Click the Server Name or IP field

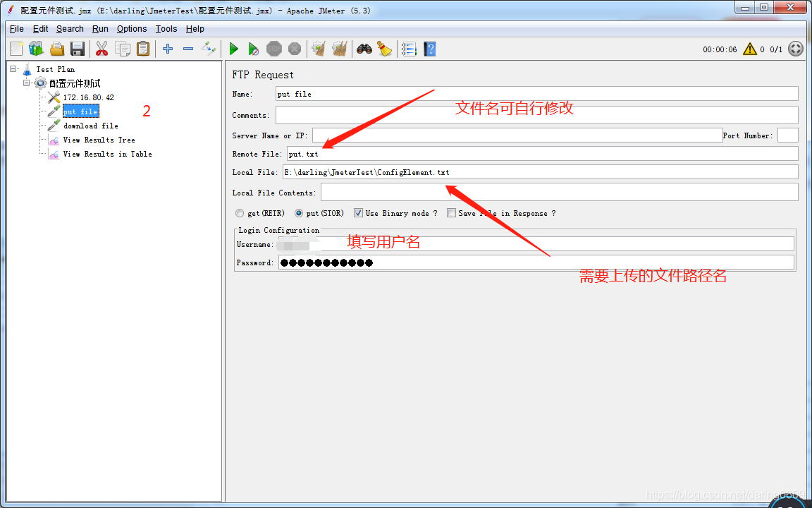(517, 135)
